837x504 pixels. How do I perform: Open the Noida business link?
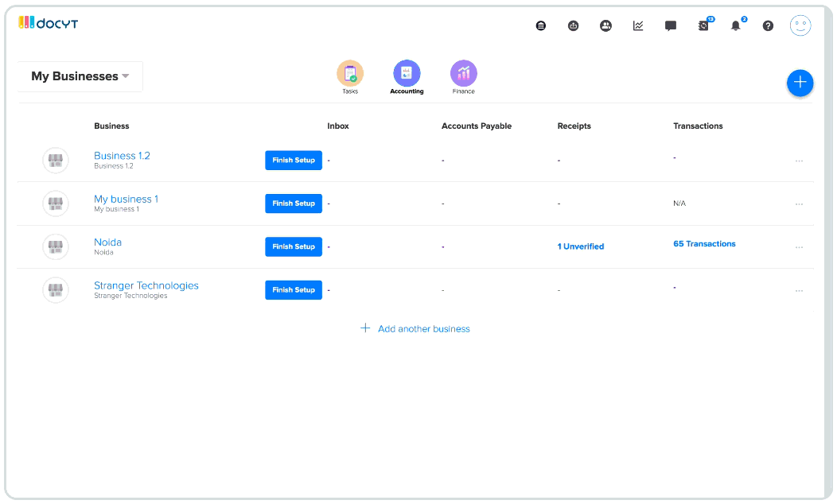pyautogui.click(x=108, y=242)
